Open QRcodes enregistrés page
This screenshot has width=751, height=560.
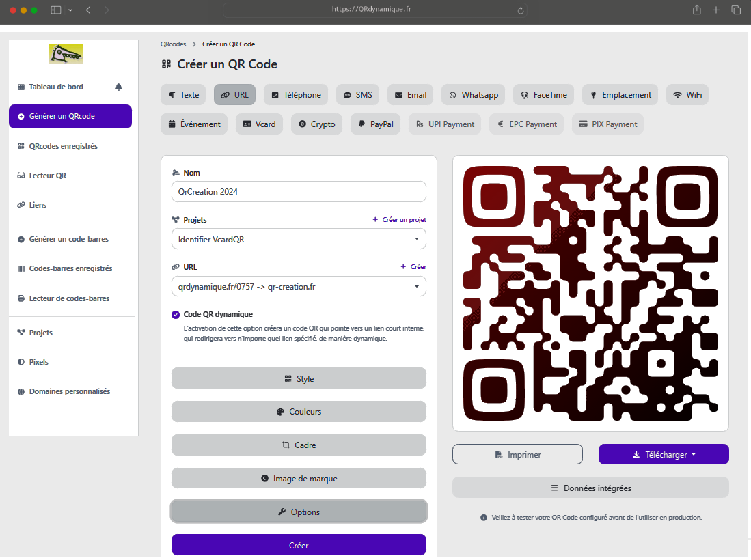pos(64,146)
